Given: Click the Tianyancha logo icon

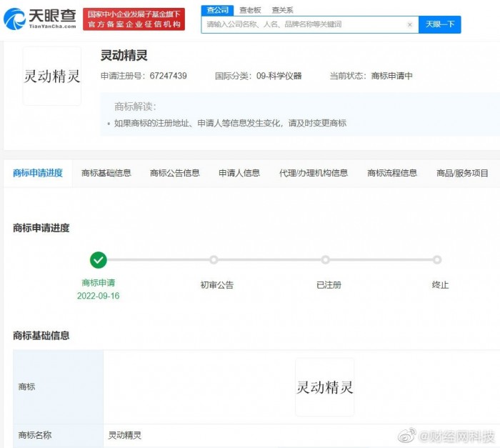Looking at the screenshot, I should pos(15,19).
